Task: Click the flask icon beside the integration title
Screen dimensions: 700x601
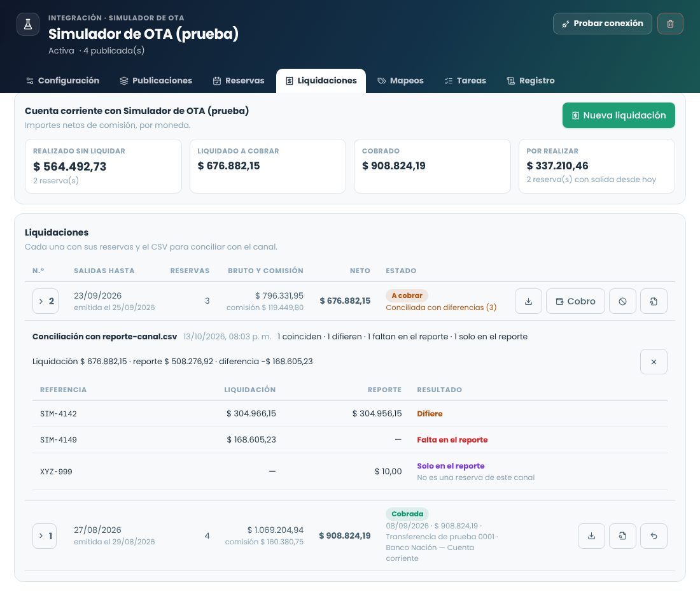Action: tap(27, 24)
